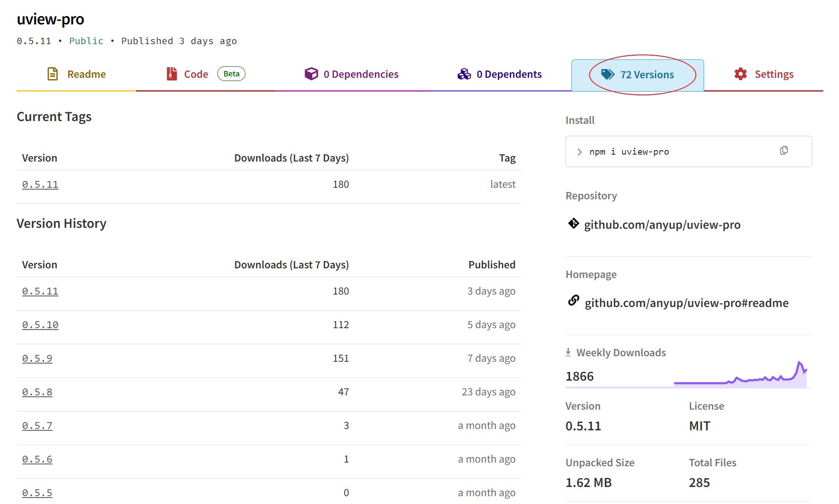
Task: Click the npm i uview-pro install box
Action: click(688, 151)
